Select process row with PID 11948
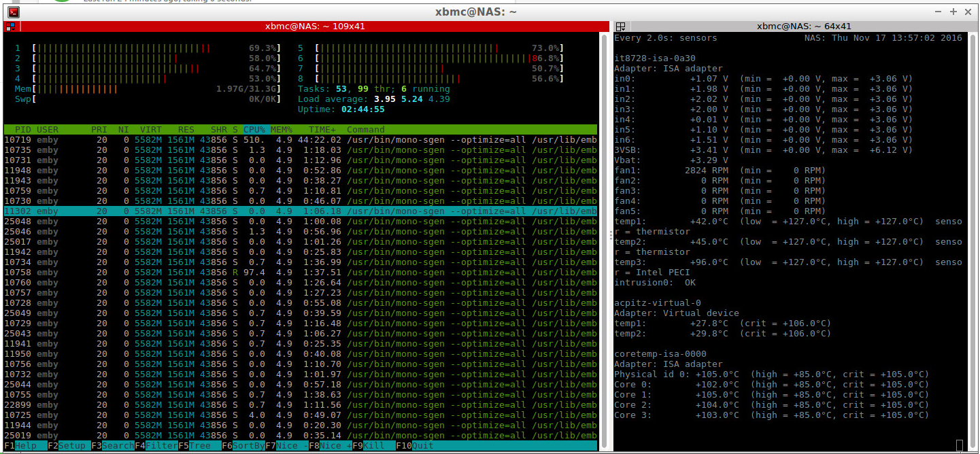This screenshot has width=980, height=454. pyautogui.click(x=301, y=171)
